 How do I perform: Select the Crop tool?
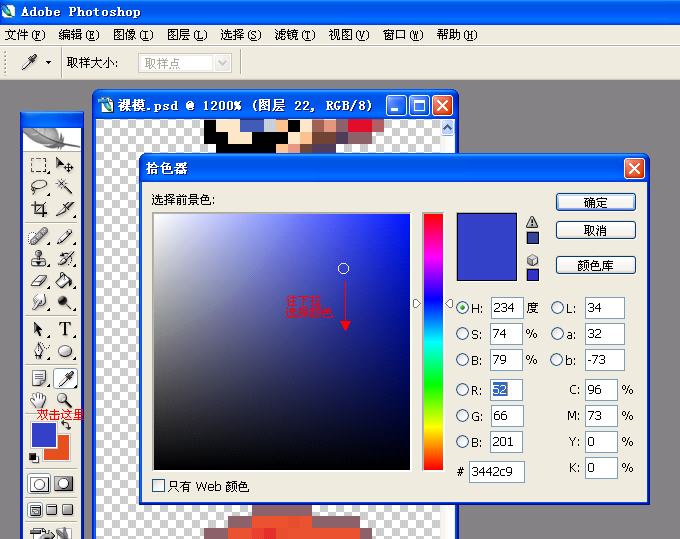39,209
